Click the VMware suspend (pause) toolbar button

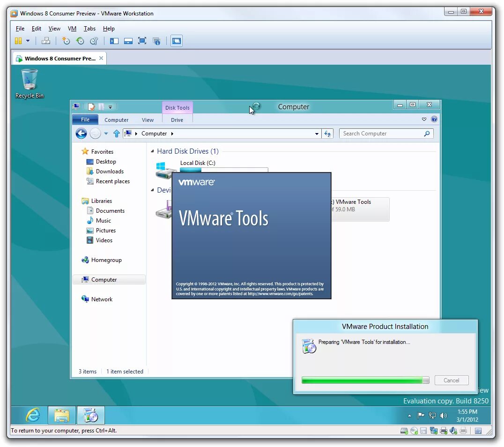[x=18, y=41]
